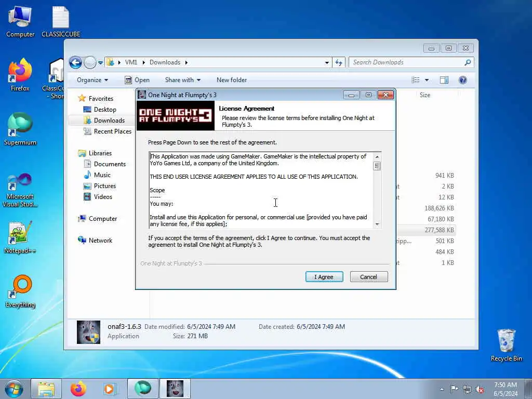This screenshot has height=399, width=532.
Task: Expand the address bar history dropdown
Action: coord(327,62)
